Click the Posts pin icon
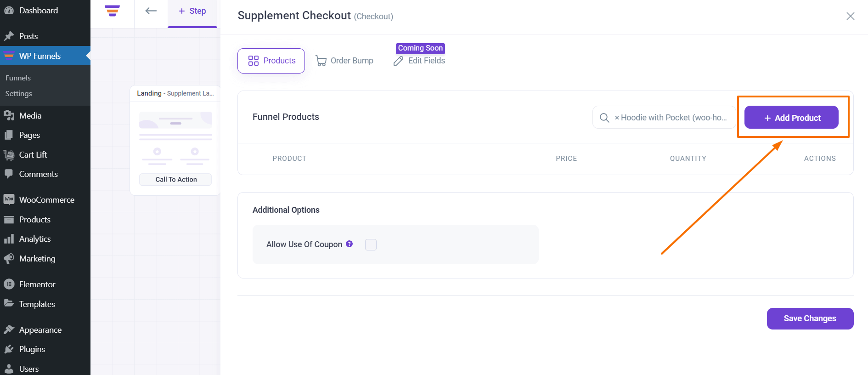The image size is (868, 375). [x=9, y=36]
